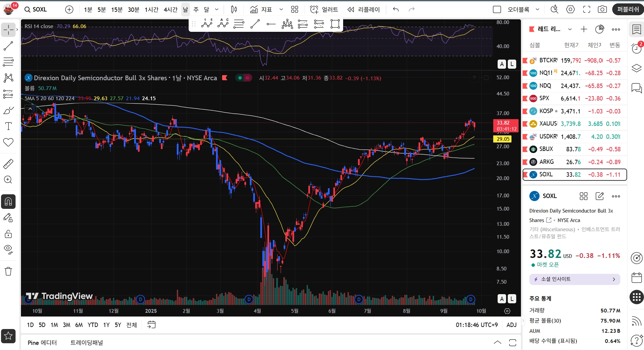Expand the 오더블록 layout dropdown
The image size is (644, 350).
click(x=538, y=9)
